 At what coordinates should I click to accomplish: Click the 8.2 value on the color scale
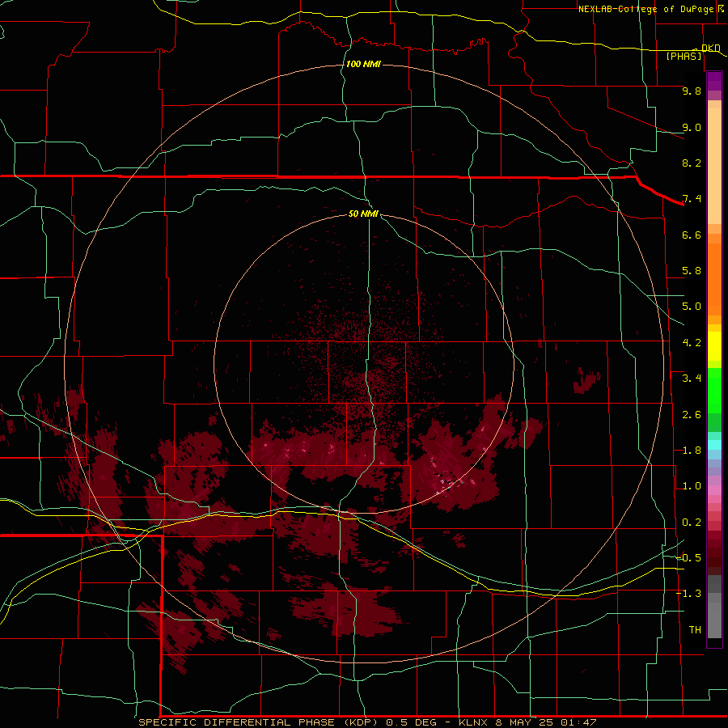692,163
